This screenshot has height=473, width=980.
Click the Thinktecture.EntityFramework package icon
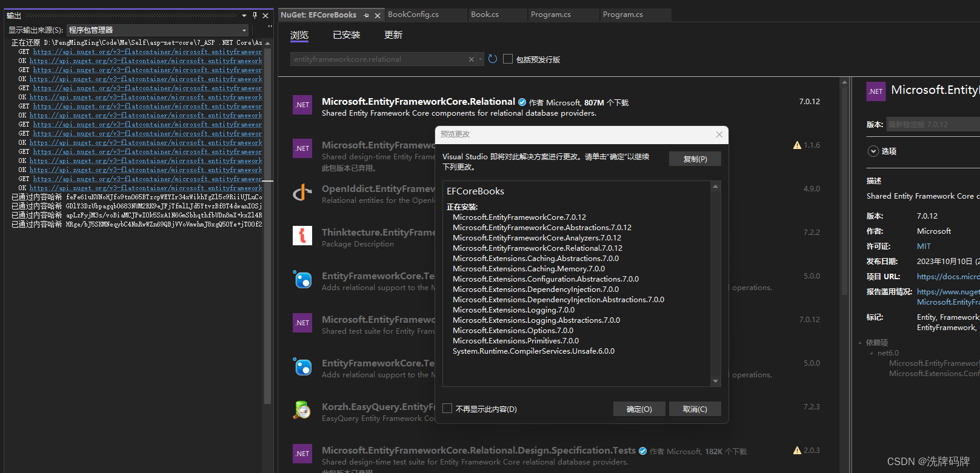(x=302, y=236)
